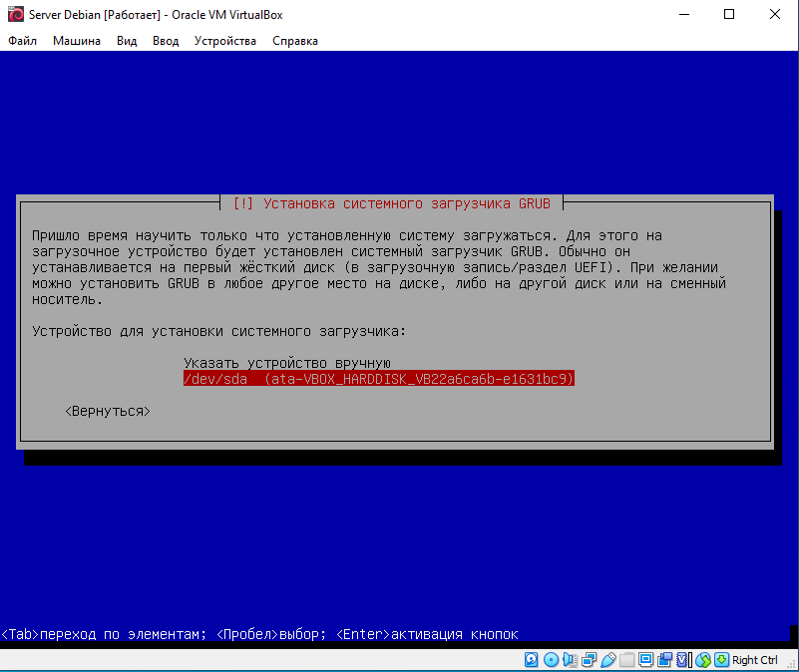This screenshot has width=799, height=672.
Task: Click the network adapter status icon
Action: (x=589, y=660)
